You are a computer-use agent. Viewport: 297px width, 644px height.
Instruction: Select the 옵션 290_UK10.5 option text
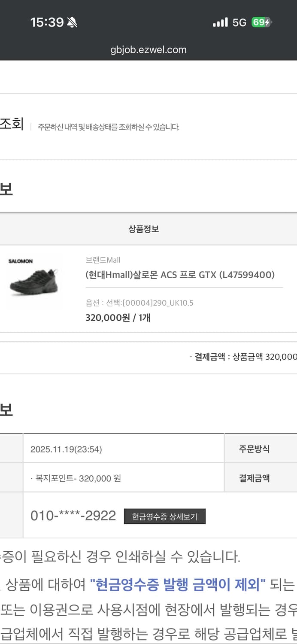click(139, 302)
